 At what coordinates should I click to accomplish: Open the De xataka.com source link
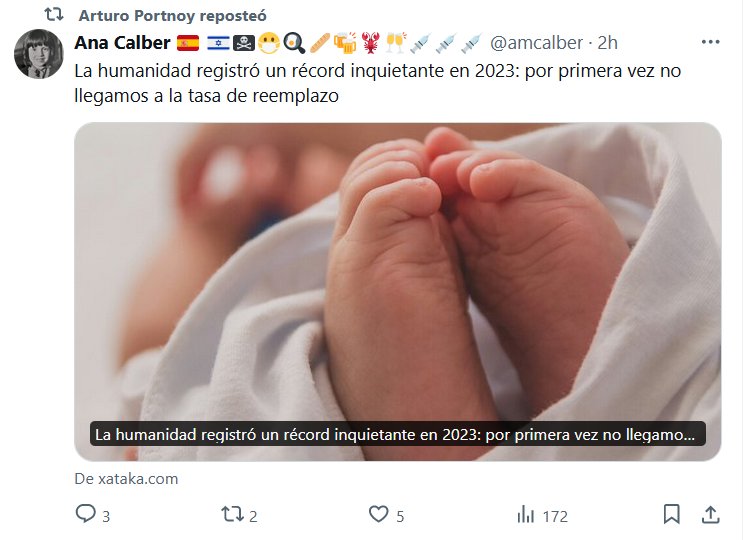click(x=126, y=478)
